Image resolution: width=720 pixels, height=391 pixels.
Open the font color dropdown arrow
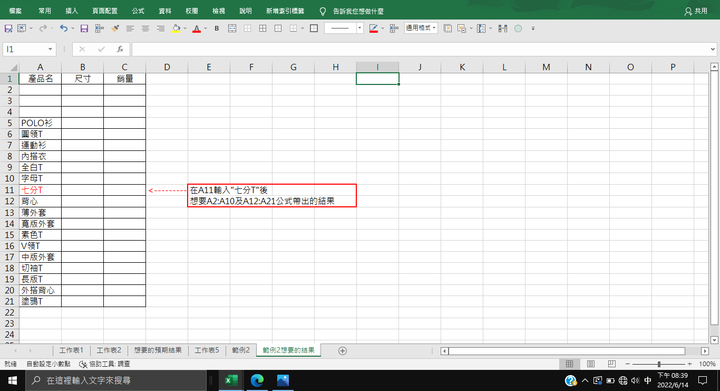tap(205, 28)
